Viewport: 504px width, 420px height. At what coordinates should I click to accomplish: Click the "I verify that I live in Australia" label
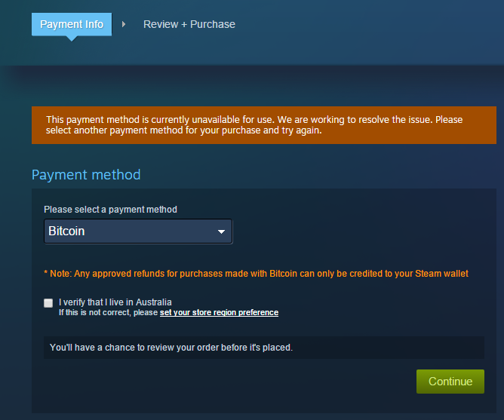(115, 302)
